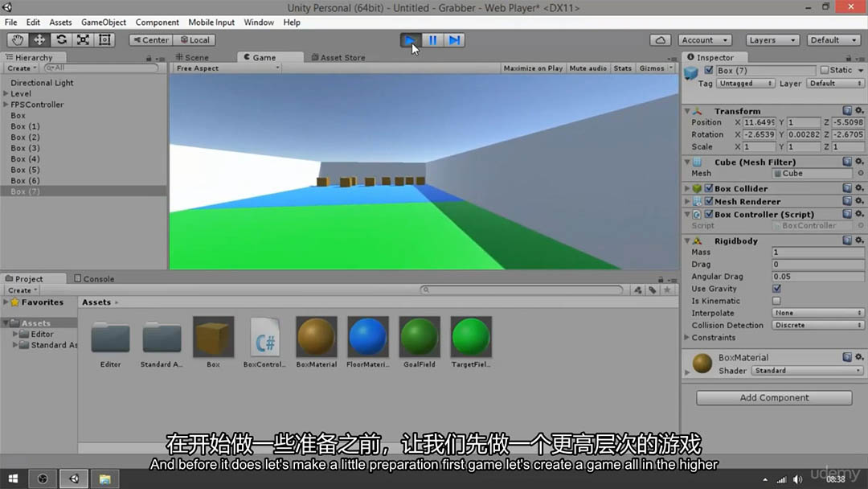The width and height of the screenshot is (868, 489).
Task: Open the Layer Default dropdown
Action: coord(835,83)
